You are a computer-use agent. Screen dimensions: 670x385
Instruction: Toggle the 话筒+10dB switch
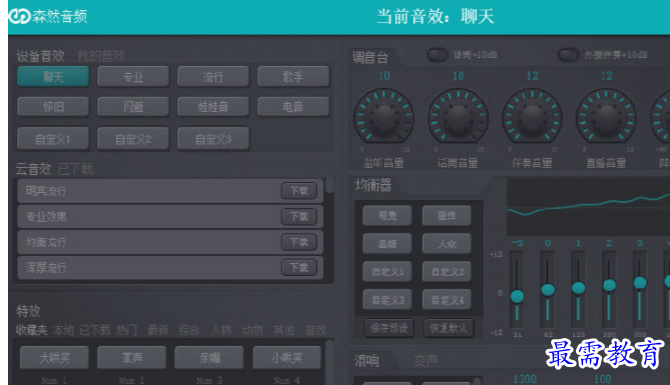point(437,55)
